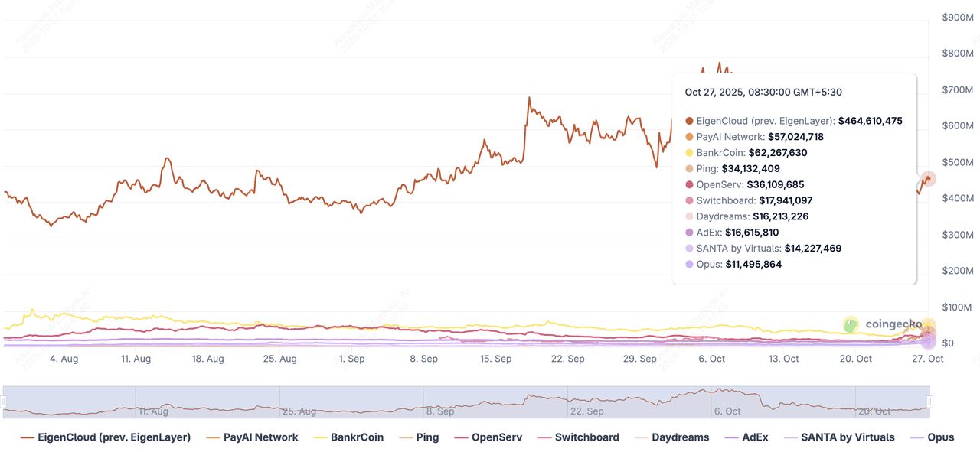This screenshot has height=452, width=980.
Task: Click the PayAI Network dot in tooltip
Action: point(689,137)
